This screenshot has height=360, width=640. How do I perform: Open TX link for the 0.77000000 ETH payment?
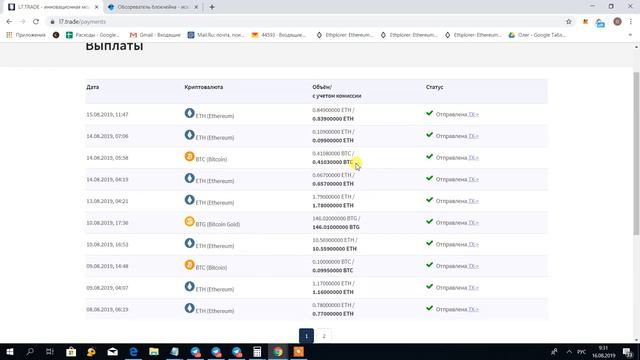click(x=473, y=309)
